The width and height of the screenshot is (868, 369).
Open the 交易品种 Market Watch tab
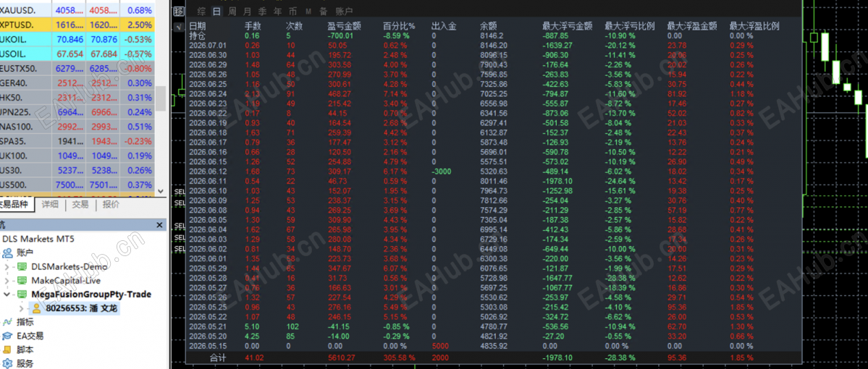16,205
